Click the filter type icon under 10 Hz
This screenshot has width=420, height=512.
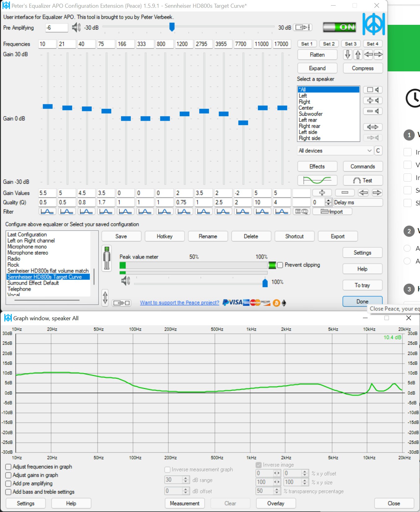point(47,212)
